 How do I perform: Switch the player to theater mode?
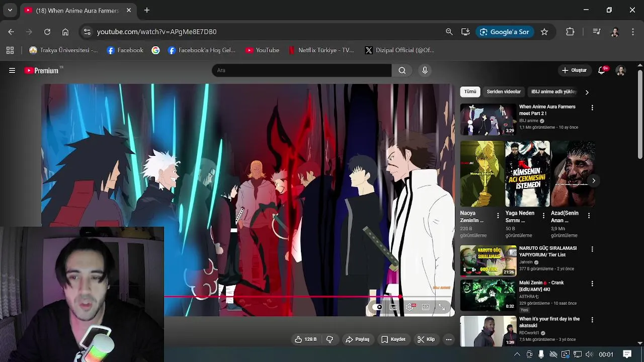426,307
